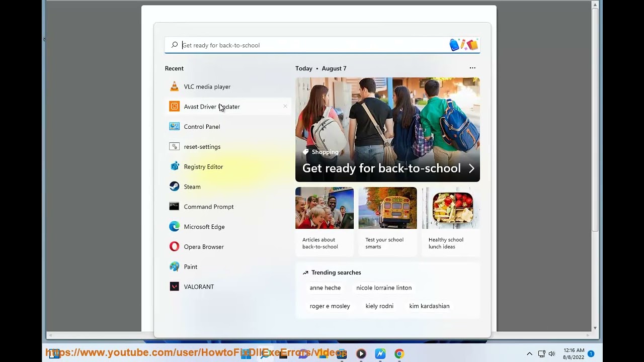The image size is (644, 362).
Task: Click the Avast Driver Updater icon
Action: (174, 107)
